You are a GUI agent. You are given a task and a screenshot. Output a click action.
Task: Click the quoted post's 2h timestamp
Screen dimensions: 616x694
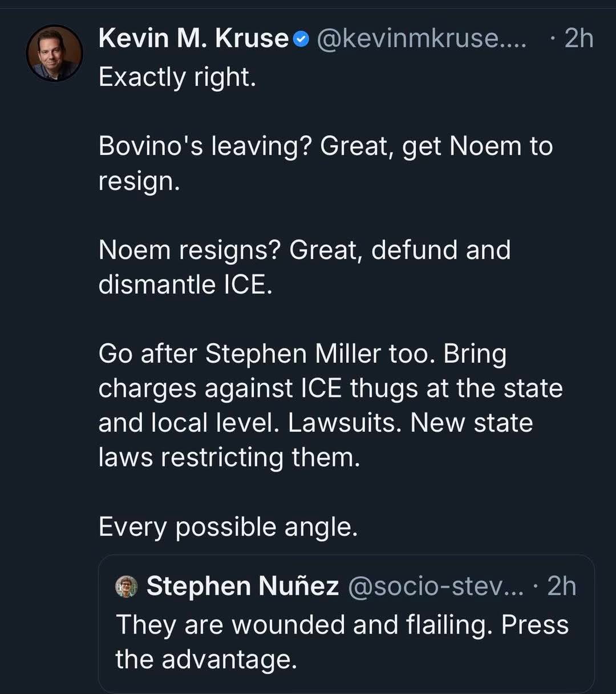pos(561,586)
